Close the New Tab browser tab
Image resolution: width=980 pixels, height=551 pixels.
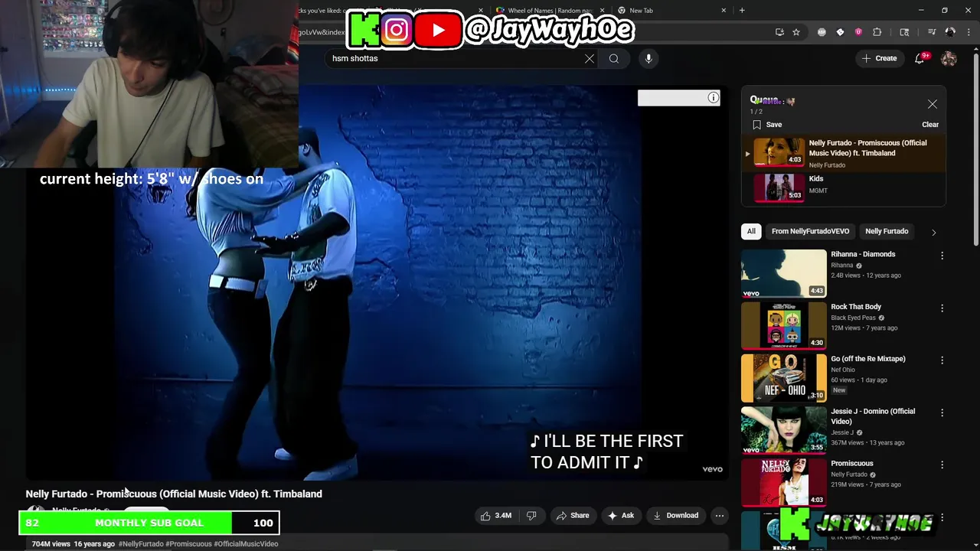(x=724, y=11)
